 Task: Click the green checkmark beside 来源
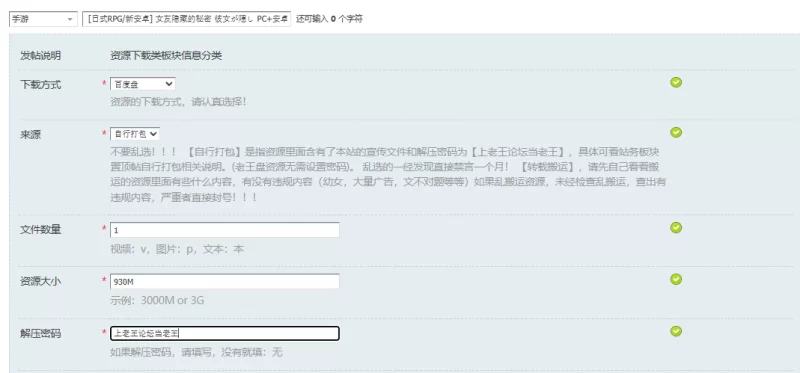[x=676, y=133]
